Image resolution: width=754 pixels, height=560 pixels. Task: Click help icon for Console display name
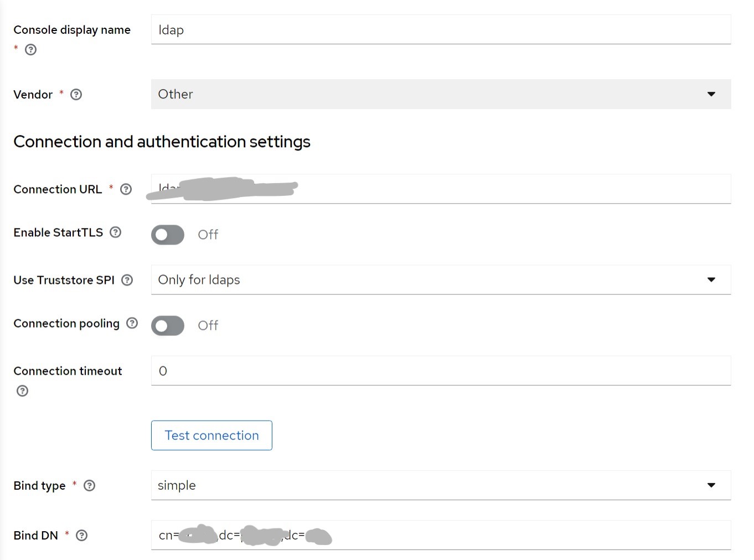(x=31, y=50)
